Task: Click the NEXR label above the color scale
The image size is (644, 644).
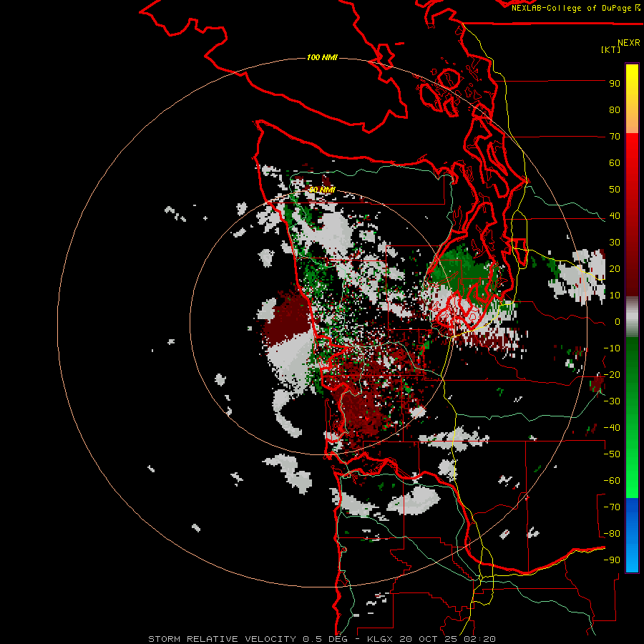Action: pyautogui.click(x=629, y=43)
